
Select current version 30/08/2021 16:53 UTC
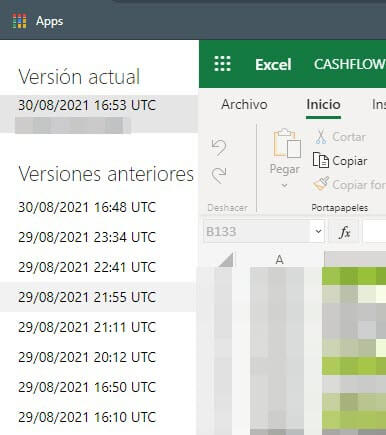click(x=99, y=114)
